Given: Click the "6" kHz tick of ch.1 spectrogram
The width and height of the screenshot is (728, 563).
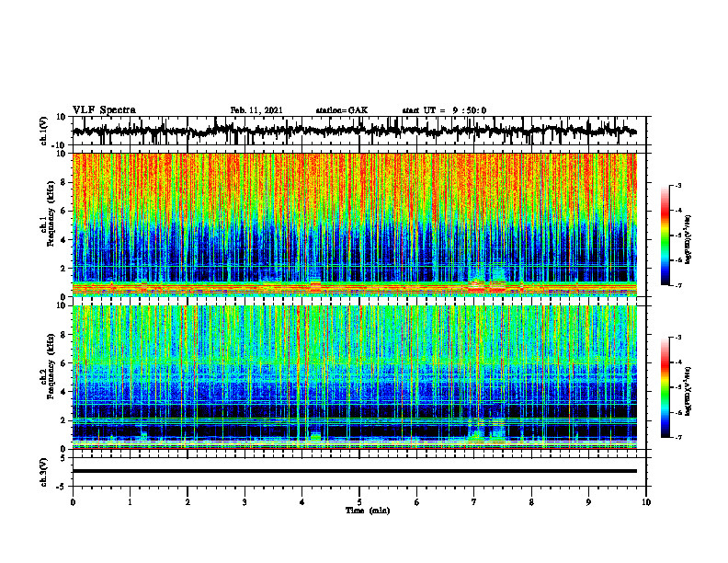Looking at the screenshot, I should pyautogui.click(x=64, y=211).
